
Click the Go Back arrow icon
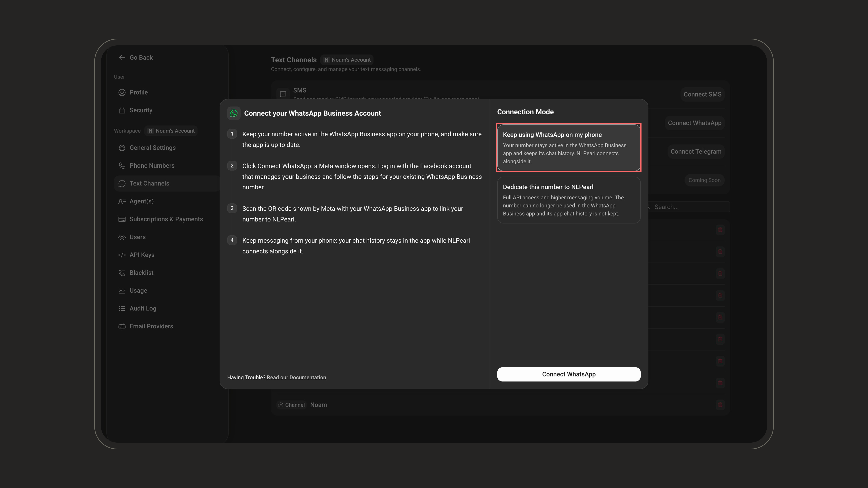tap(122, 58)
